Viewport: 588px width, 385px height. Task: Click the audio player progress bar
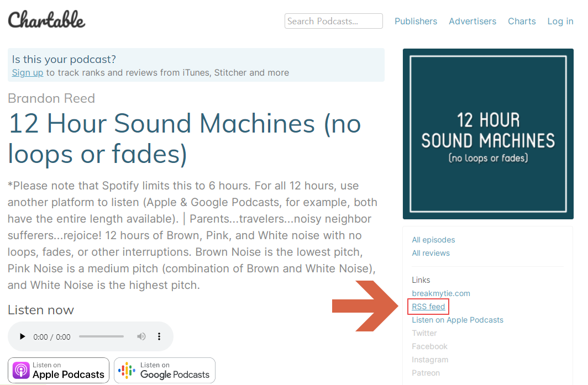click(x=101, y=336)
